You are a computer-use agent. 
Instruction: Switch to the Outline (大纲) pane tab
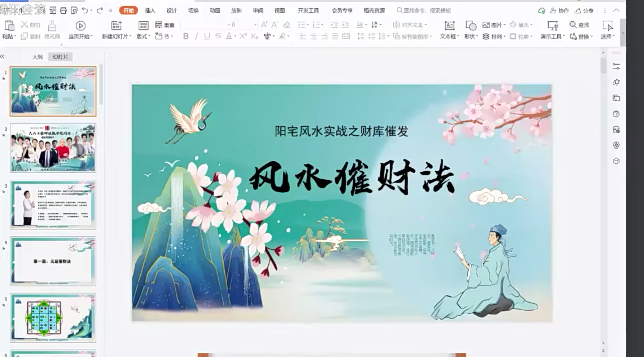[x=37, y=57]
